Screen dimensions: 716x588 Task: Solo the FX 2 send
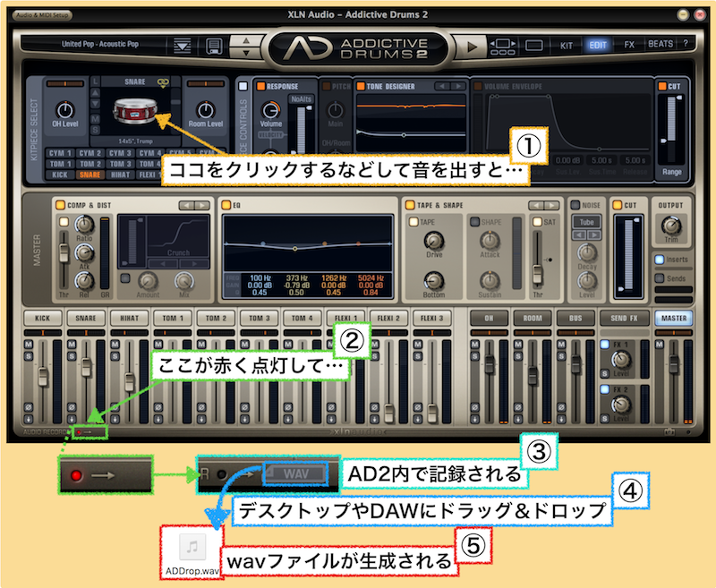pos(605,418)
